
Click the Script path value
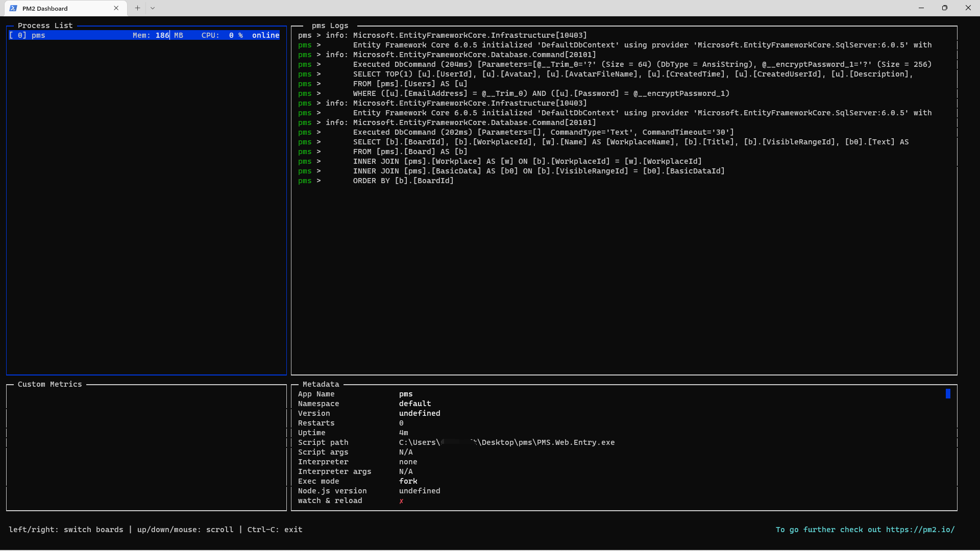pyautogui.click(x=506, y=442)
